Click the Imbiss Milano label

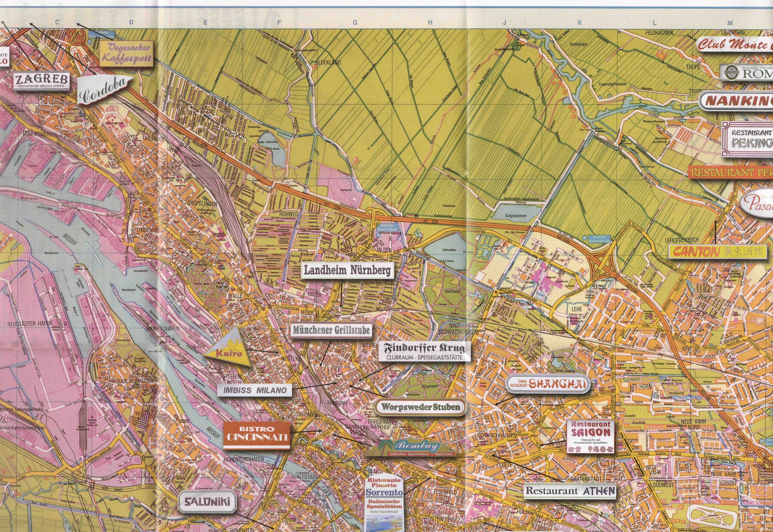[255, 390]
